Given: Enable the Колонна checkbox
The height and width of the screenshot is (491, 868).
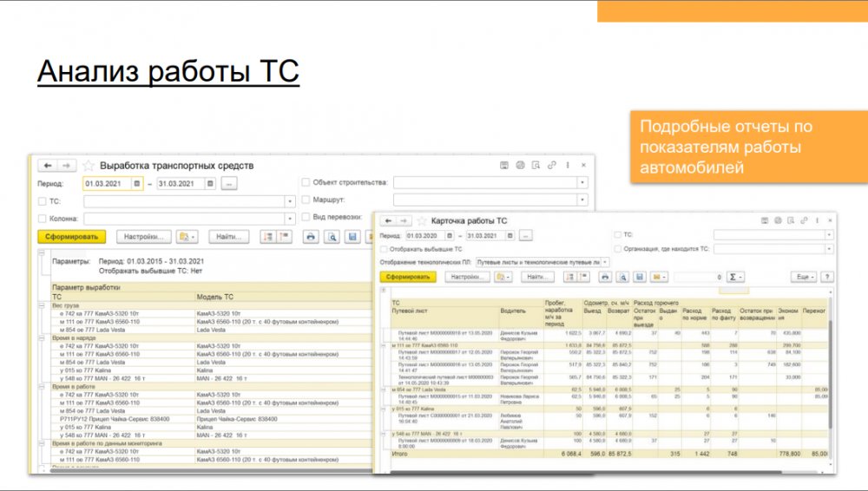Looking at the screenshot, I should coord(43,219).
